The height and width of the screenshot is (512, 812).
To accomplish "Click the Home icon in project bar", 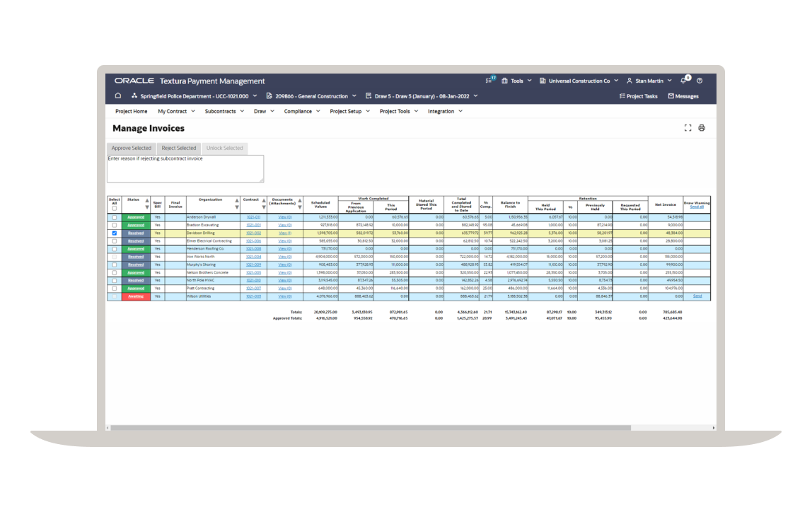I will [118, 96].
